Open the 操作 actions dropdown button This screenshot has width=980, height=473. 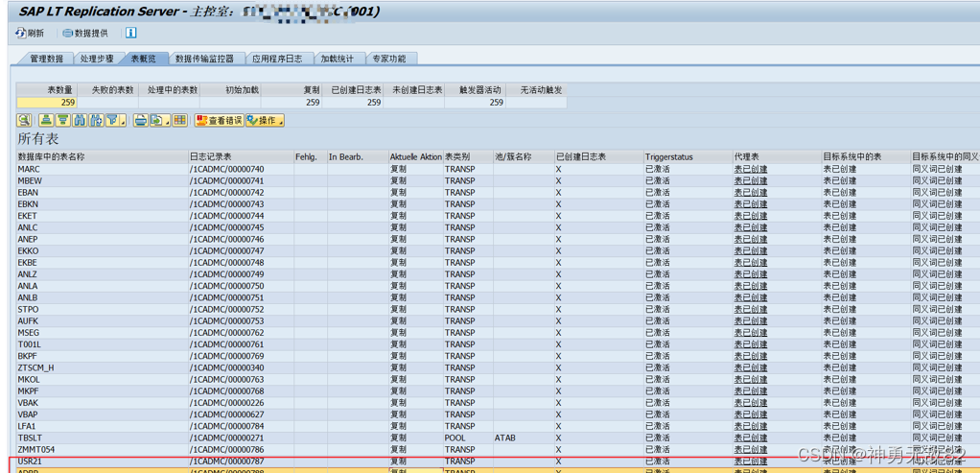[265, 120]
